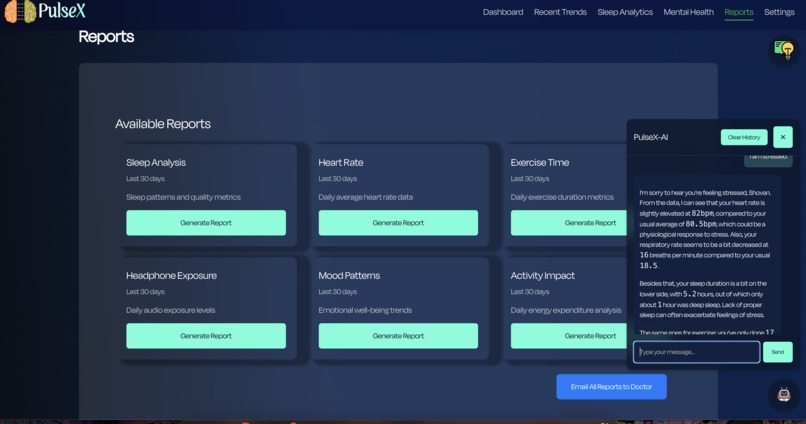Image resolution: width=806 pixels, height=424 pixels.
Task: Click the Mood Patterns card title
Action: [x=349, y=275]
